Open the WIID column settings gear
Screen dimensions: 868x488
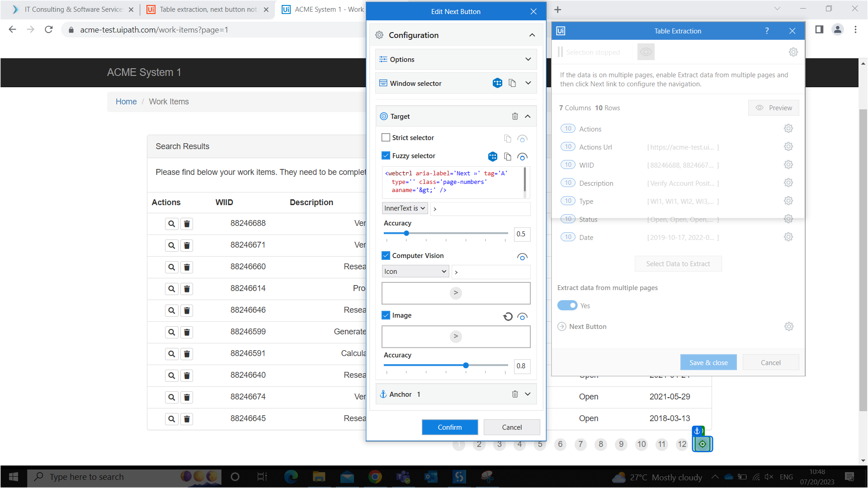pos(788,165)
